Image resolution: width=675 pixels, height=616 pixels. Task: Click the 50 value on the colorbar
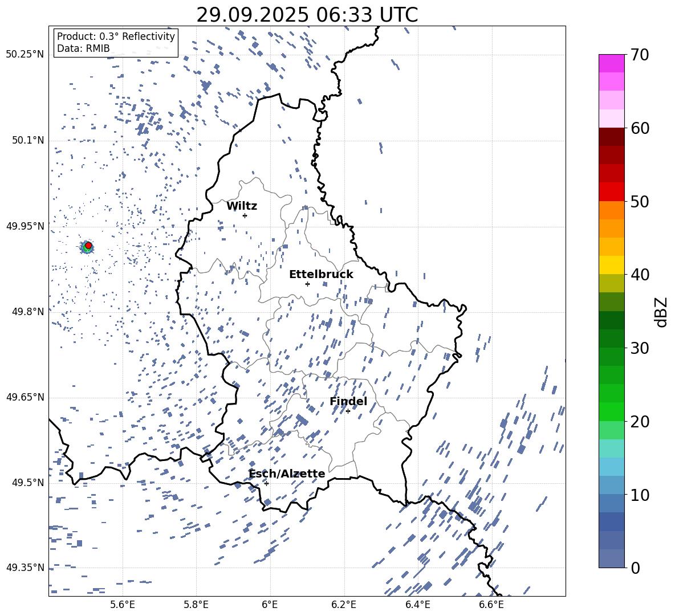[x=640, y=202]
